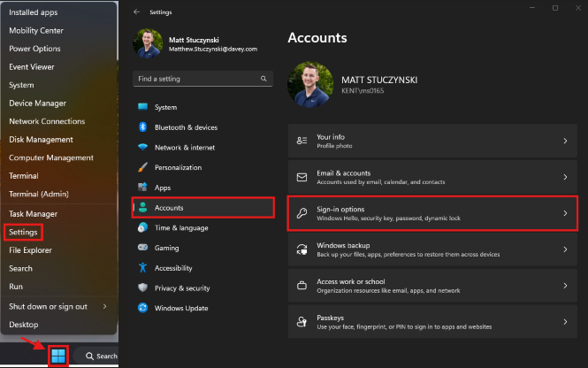Expand the Access work or school chevron
This screenshot has height=368, width=588.
pos(565,286)
